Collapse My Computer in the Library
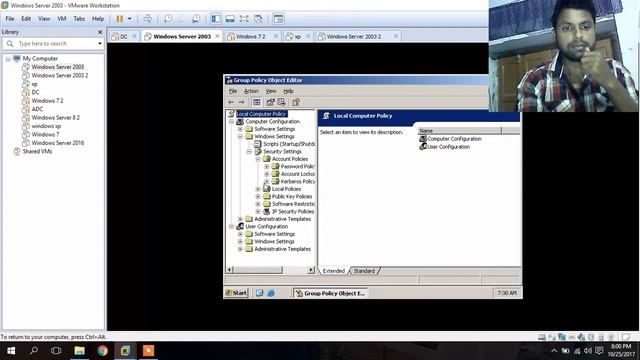Image resolution: width=640 pixels, height=360 pixels. coord(8,59)
